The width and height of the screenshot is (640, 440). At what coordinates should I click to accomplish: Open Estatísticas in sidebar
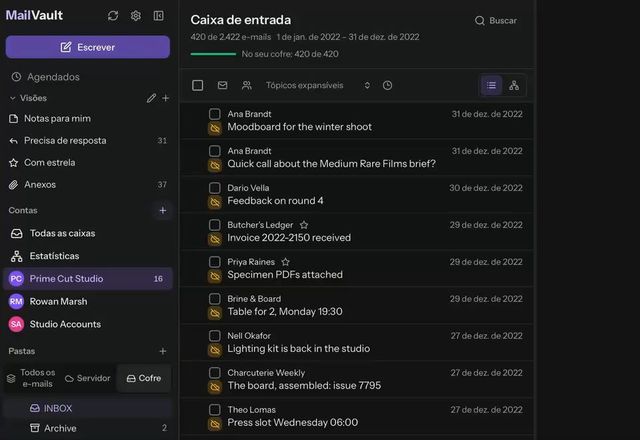point(88,256)
